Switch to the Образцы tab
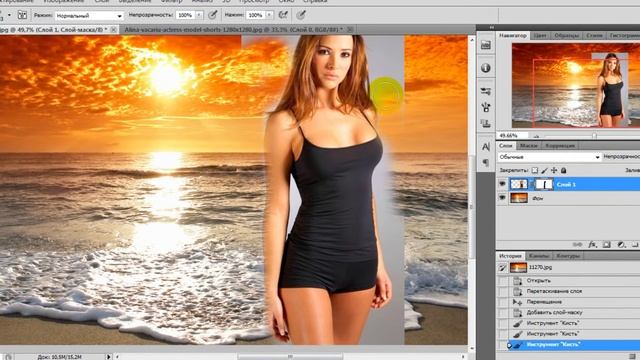Image resolution: width=640 pixels, height=360 pixels. [567, 36]
